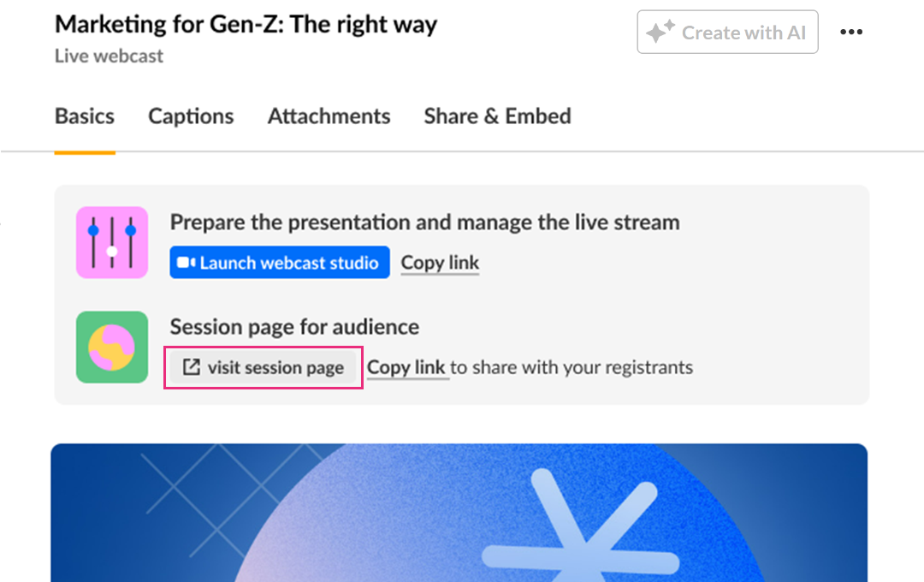Copy link for the webcast studio

[441, 263]
